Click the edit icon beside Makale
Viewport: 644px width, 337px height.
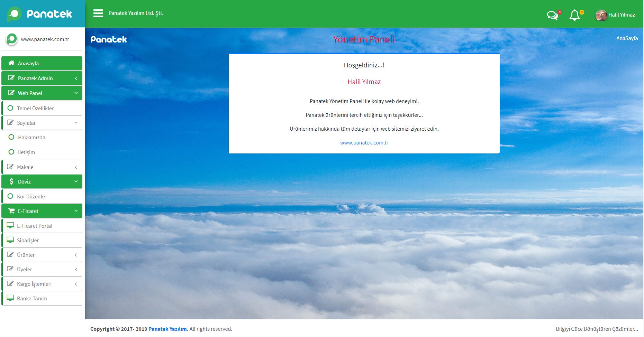(10, 167)
